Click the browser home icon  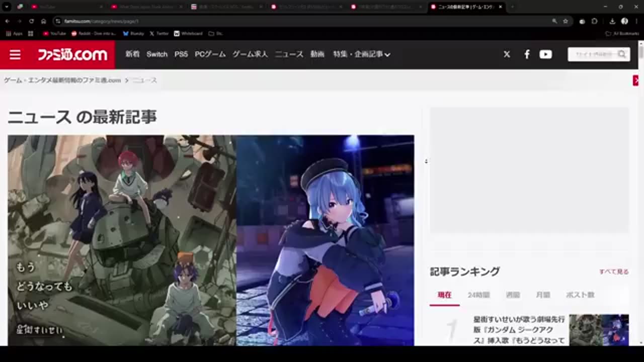[x=44, y=21]
